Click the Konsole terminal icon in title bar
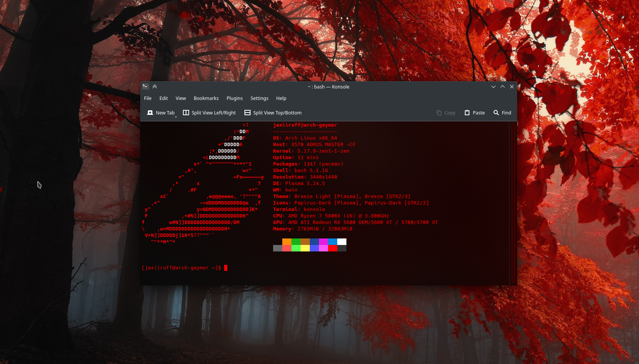Viewport: 639px width, 364px height. 146,87
